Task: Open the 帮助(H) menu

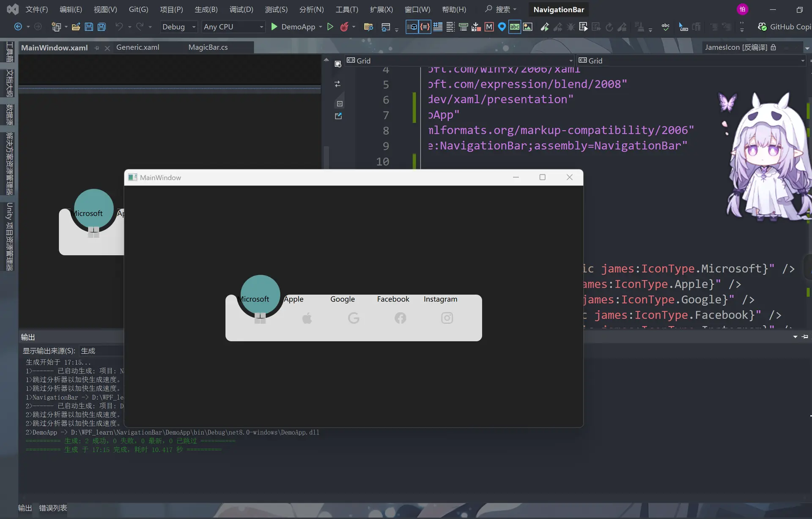Action: click(x=454, y=9)
